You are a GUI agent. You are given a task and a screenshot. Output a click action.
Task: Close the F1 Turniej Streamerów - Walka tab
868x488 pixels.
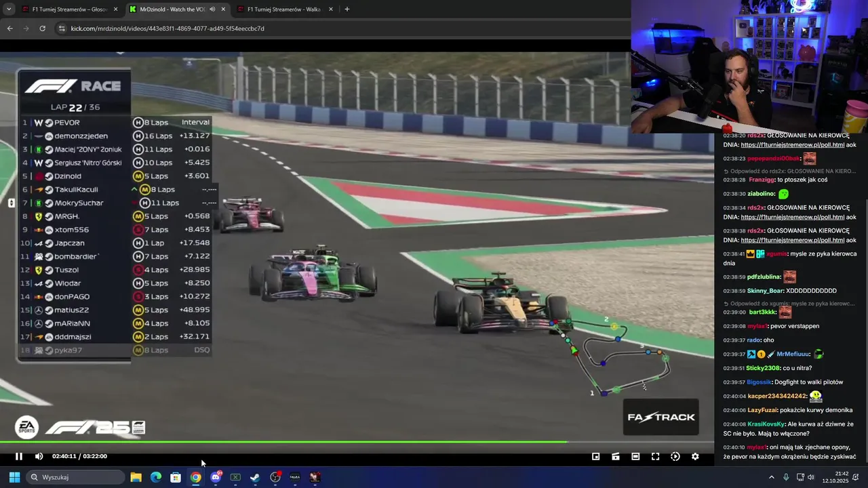click(331, 9)
